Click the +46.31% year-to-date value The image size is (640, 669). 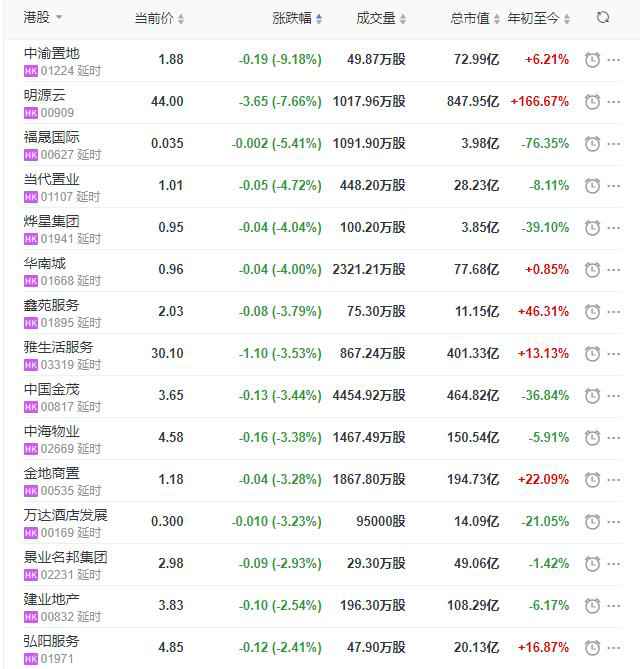coord(543,311)
